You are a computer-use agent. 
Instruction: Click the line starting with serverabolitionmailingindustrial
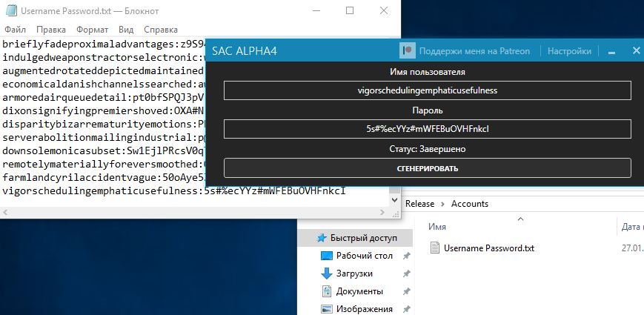(103, 138)
